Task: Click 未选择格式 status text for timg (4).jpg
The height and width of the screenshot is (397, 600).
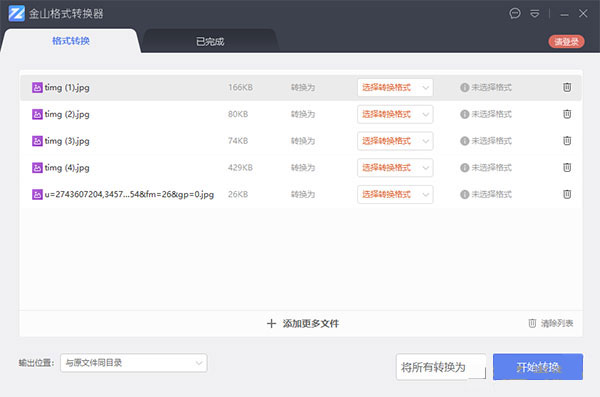Action: pos(491,168)
